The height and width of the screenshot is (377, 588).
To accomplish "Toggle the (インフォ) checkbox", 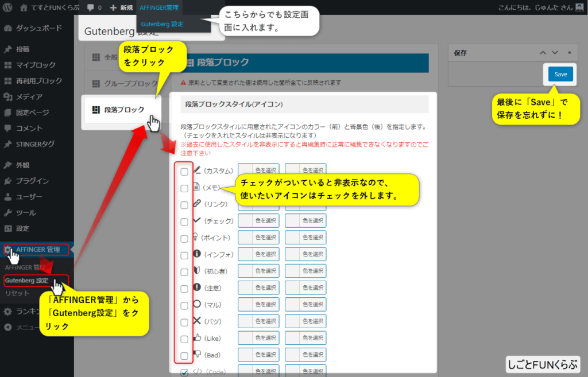I will pos(184,255).
